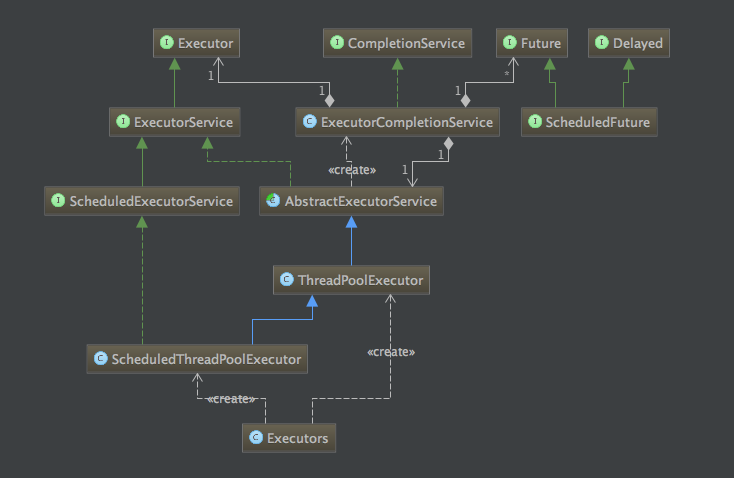Select the CompletionService node label
Image resolution: width=734 pixels, height=478 pixels.
pyautogui.click(x=406, y=43)
